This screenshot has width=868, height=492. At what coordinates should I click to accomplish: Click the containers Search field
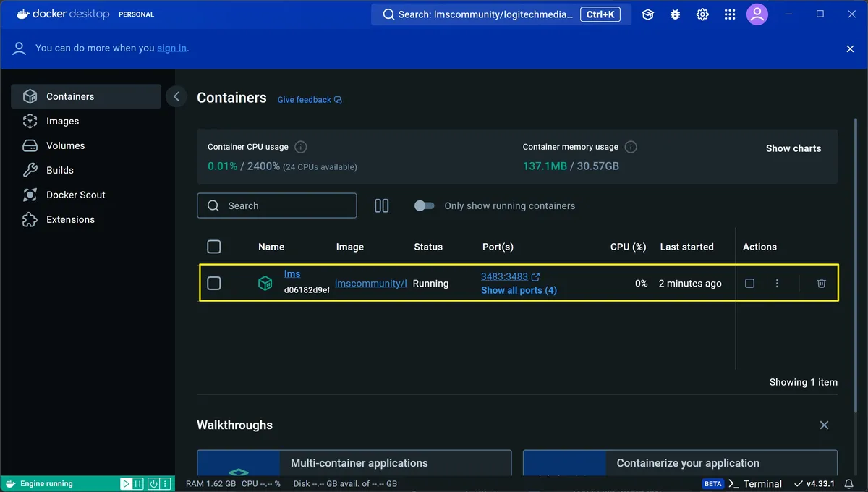(277, 205)
